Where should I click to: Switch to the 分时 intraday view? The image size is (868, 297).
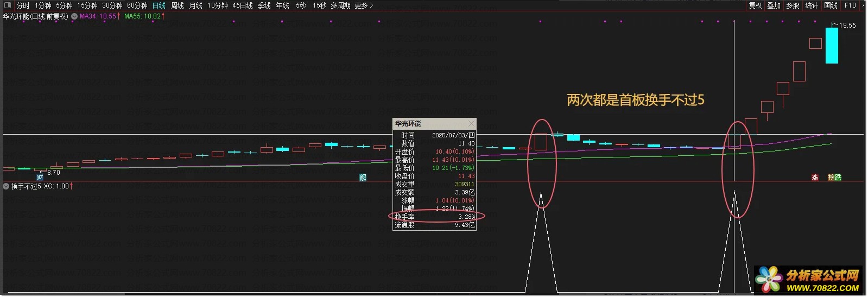[x=23, y=5]
